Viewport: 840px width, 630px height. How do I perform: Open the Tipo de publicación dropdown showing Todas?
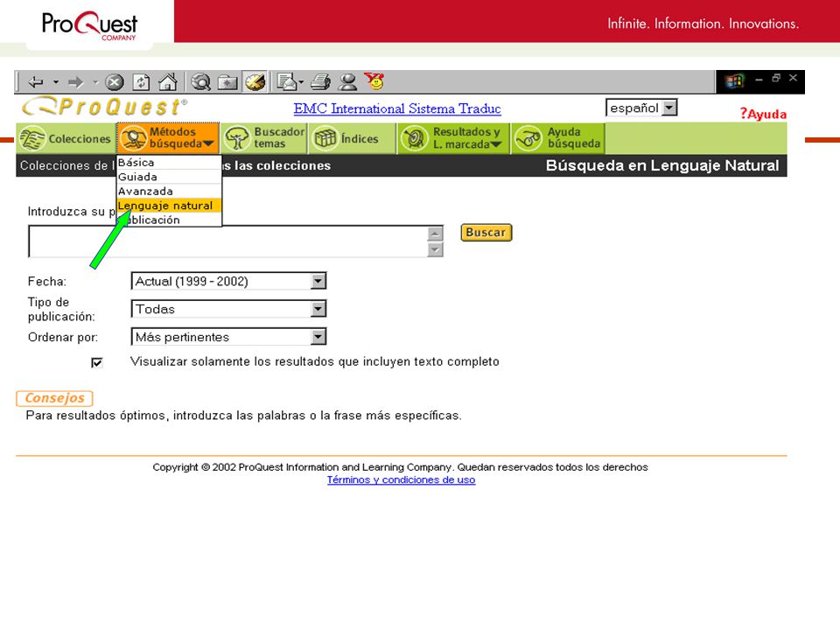[228, 309]
